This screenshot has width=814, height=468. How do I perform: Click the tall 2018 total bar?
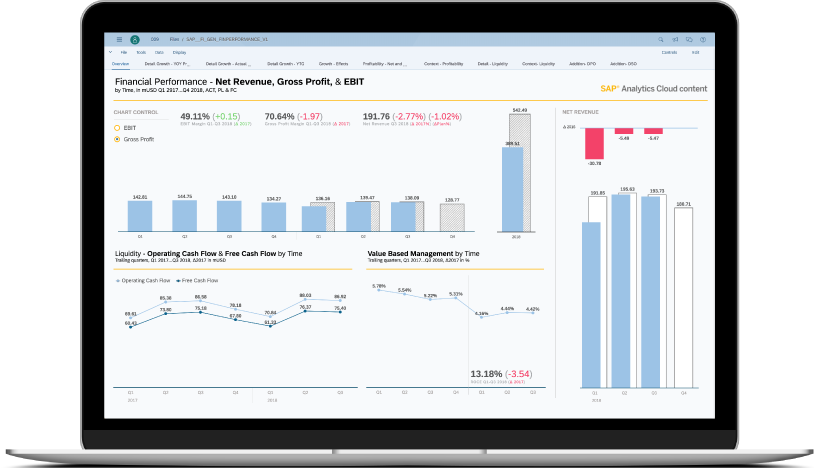[x=512, y=189]
